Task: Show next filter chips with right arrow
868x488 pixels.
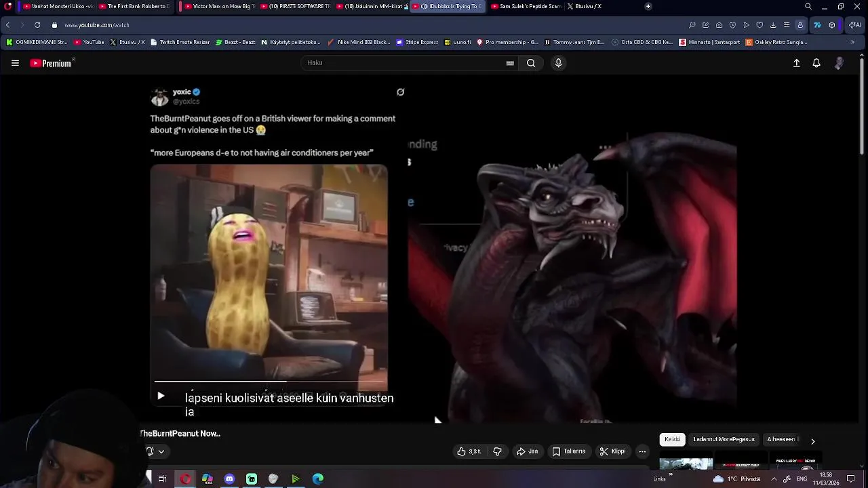Action: click(x=812, y=441)
